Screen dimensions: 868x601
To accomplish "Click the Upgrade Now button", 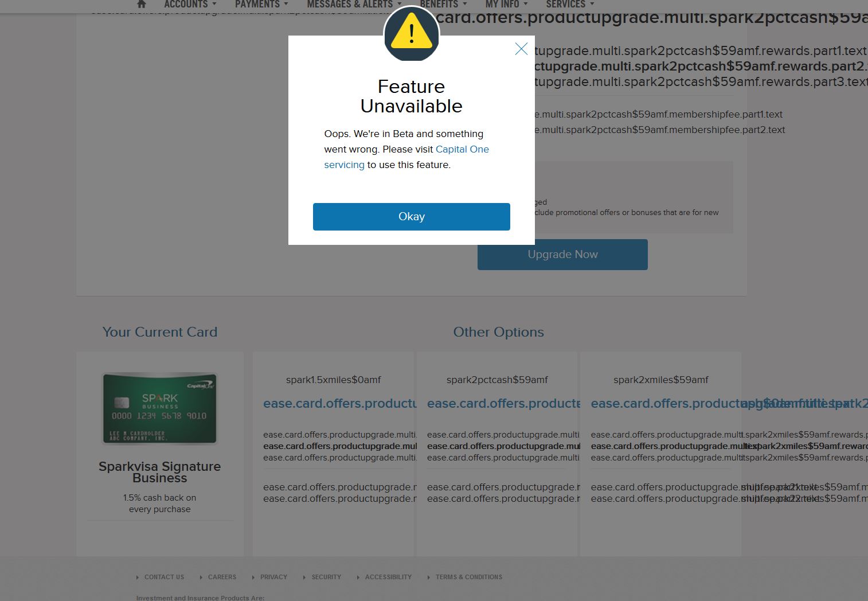I will [x=562, y=254].
